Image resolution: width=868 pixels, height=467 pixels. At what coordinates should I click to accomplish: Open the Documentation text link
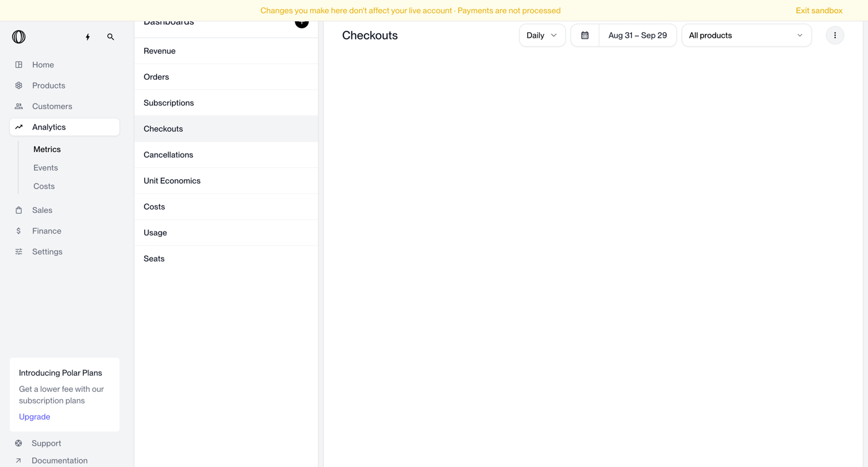(60, 460)
